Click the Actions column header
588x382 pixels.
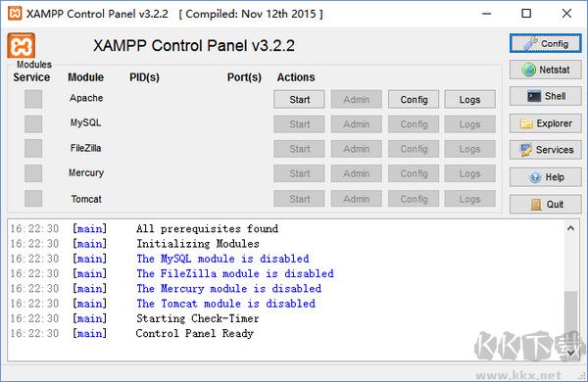296,77
